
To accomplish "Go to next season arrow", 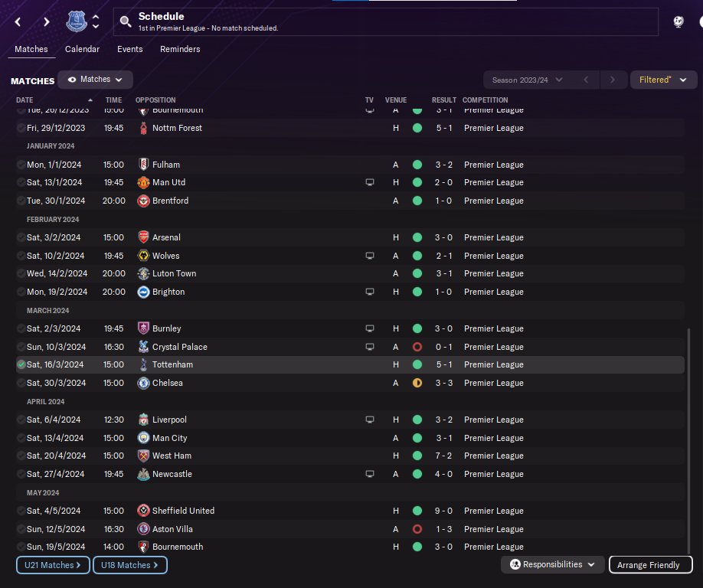I will click(x=613, y=80).
